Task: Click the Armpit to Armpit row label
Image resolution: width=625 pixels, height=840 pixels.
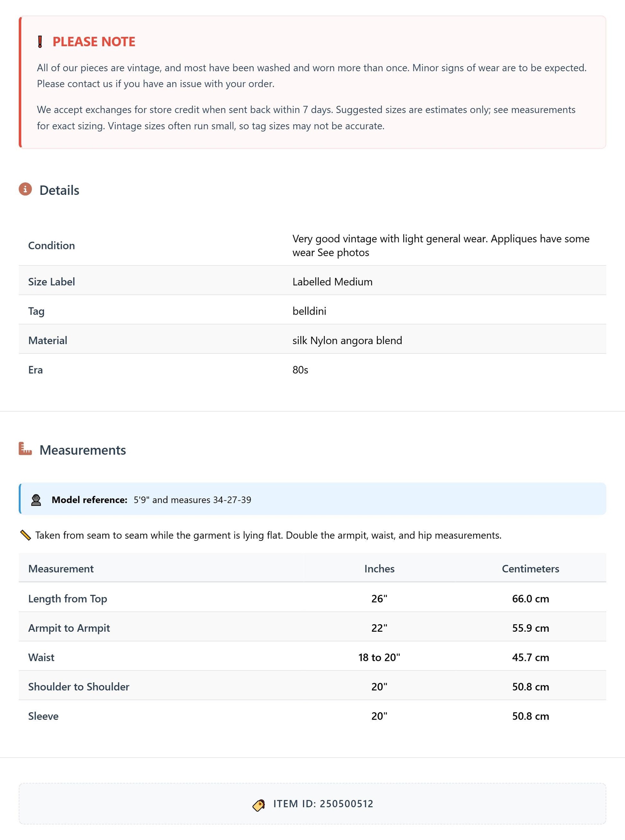Action: [69, 628]
